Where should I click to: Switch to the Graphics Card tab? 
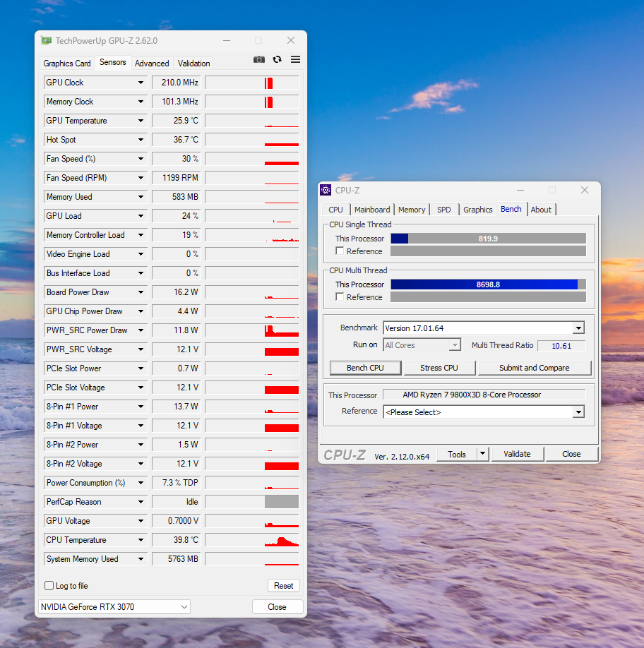point(67,64)
